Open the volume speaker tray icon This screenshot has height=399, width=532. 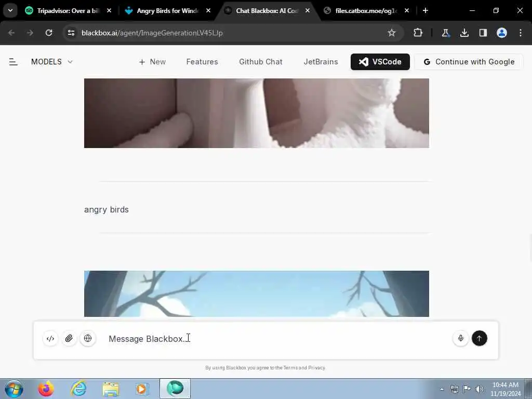[480, 389]
